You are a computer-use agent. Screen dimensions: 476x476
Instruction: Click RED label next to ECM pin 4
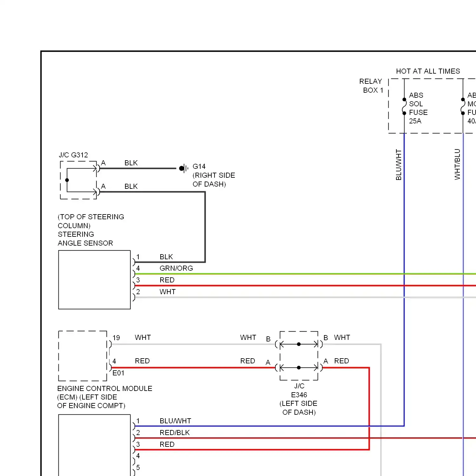tap(142, 361)
